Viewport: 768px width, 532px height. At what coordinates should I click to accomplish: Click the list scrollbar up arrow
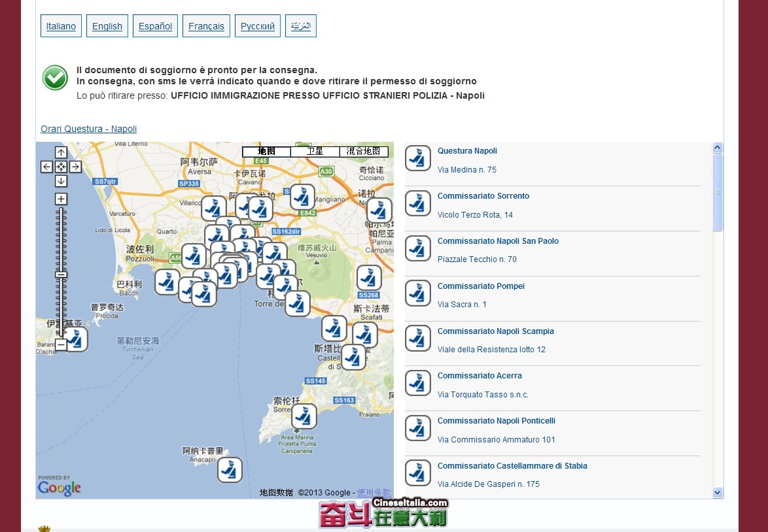(x=718, y=147)
